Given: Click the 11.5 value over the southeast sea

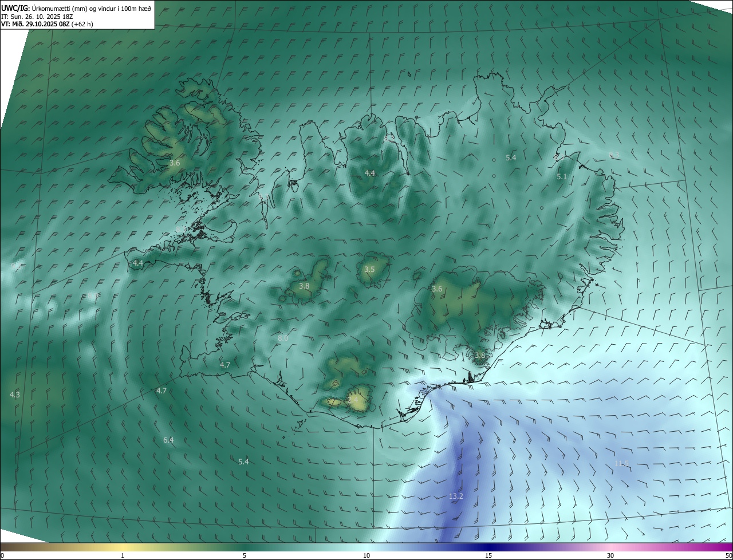Looking at the screenshot, I should (x=622, y=463).
